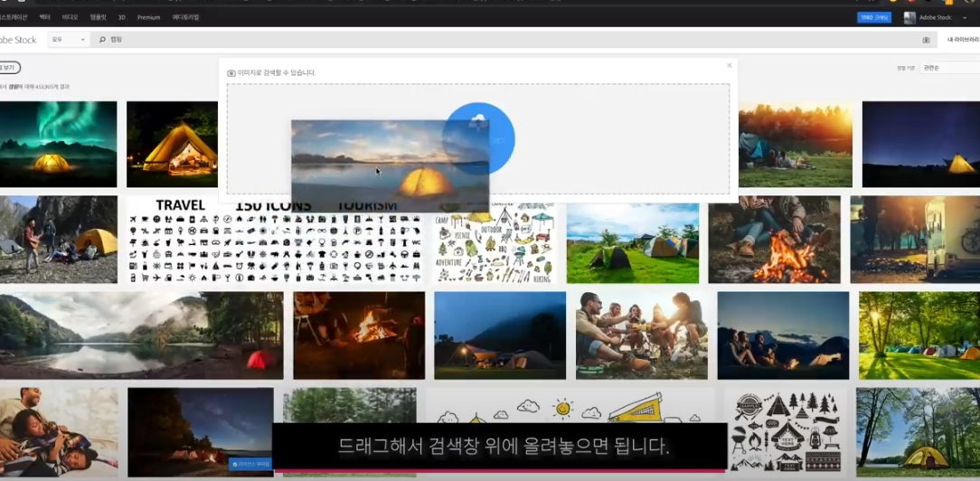Click the blue cloud upload icon
Viewport: 980px width, 481px height.
tap(479, 137)
